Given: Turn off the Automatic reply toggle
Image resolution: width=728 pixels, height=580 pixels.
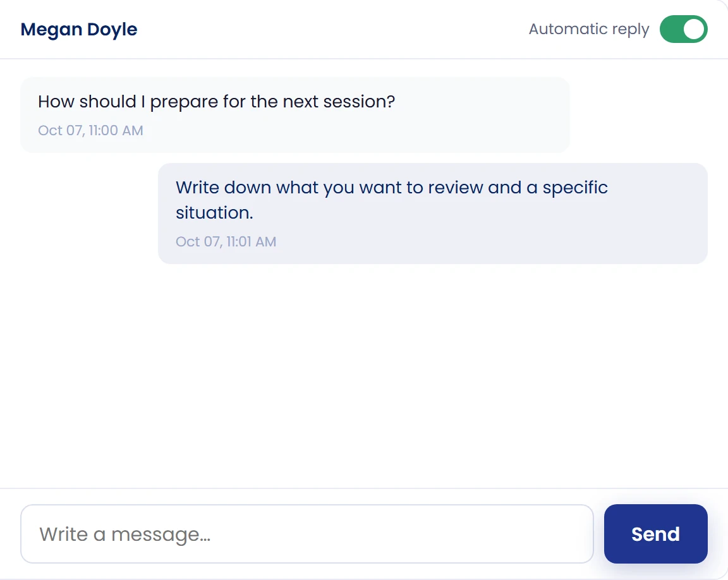Looking at the screenshot, I should pos(683,29).
